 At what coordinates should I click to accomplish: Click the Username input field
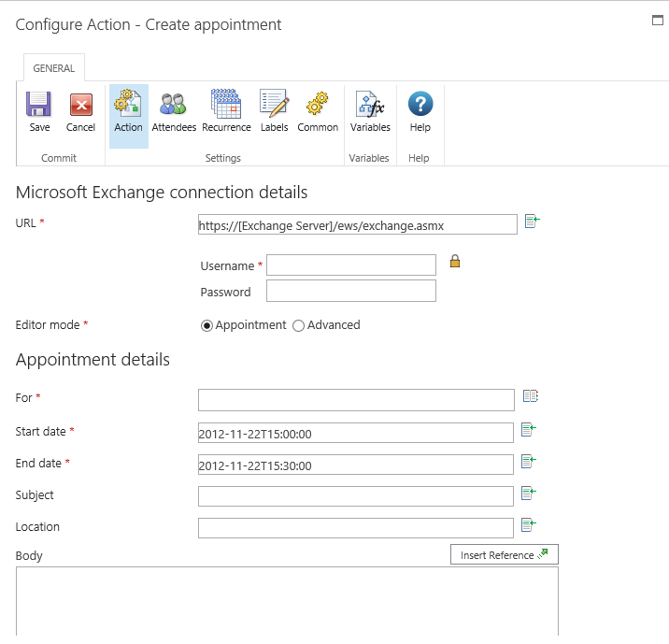351,265
